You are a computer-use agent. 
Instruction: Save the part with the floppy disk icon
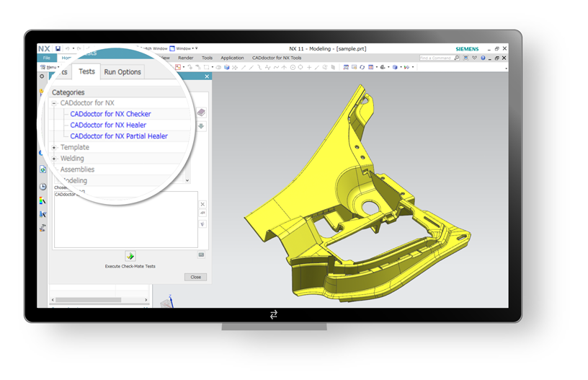click(x=58, y=48)
